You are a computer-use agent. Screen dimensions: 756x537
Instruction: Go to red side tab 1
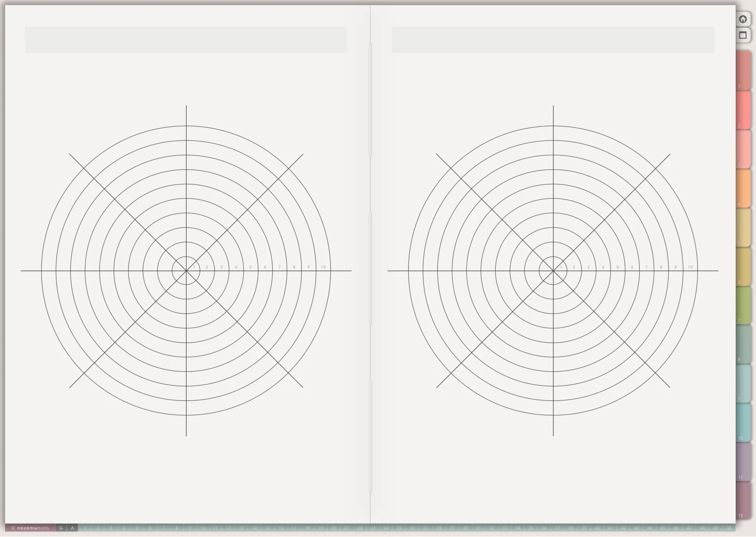(x=743, y=70)
